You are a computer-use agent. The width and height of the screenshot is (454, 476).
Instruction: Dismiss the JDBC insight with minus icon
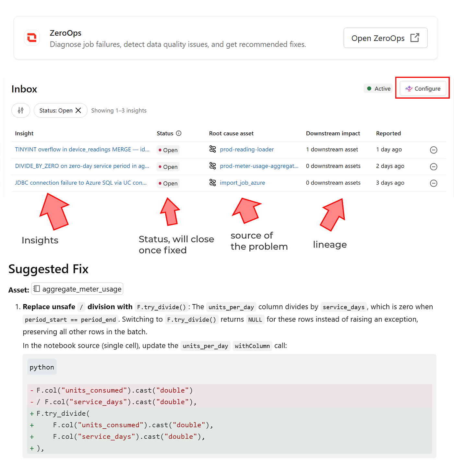(434, 183)
